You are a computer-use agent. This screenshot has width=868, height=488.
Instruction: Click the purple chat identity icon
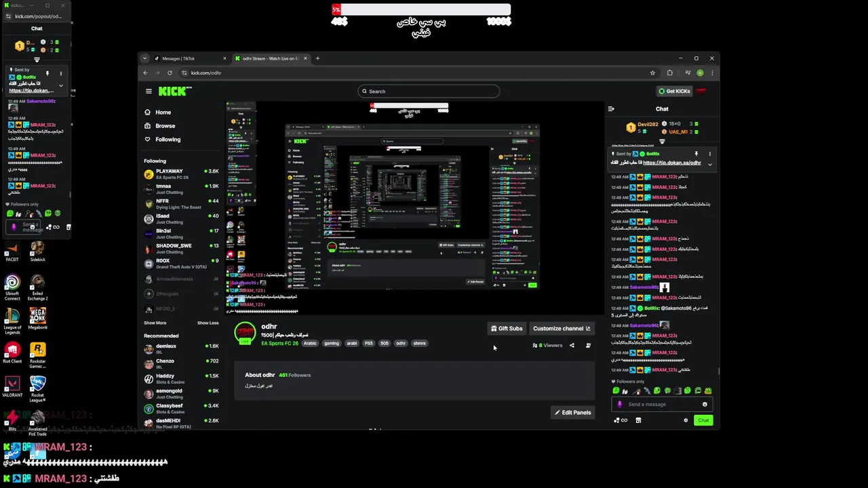coord(619,405)
